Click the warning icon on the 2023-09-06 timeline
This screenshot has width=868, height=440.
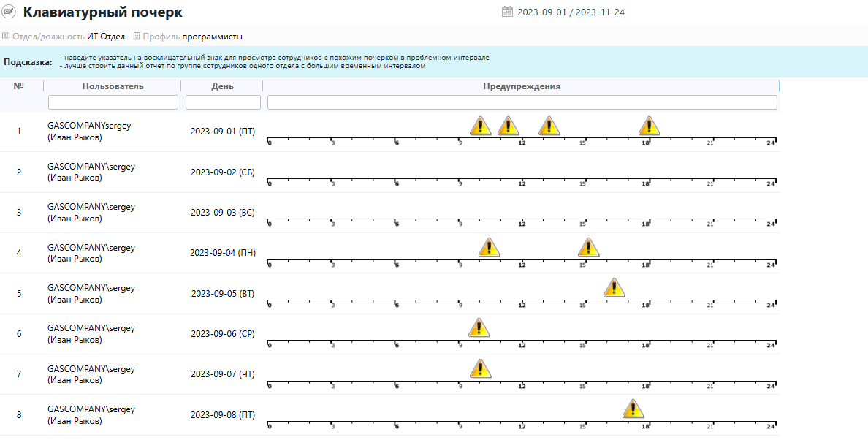pyautogui.click(x=479, y=327)
